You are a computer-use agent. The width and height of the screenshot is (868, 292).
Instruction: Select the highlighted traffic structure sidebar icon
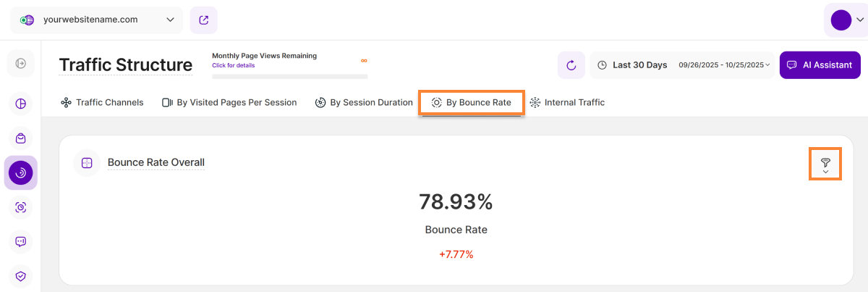click(21, 172)
